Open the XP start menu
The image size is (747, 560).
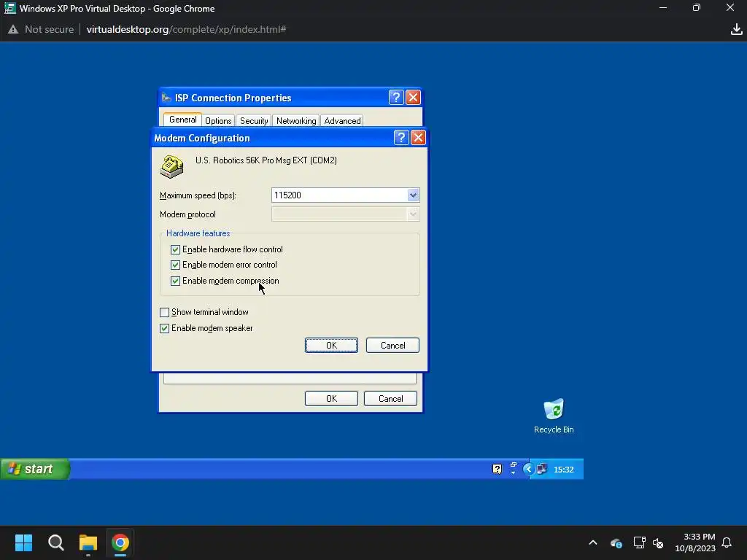[35, 469]
